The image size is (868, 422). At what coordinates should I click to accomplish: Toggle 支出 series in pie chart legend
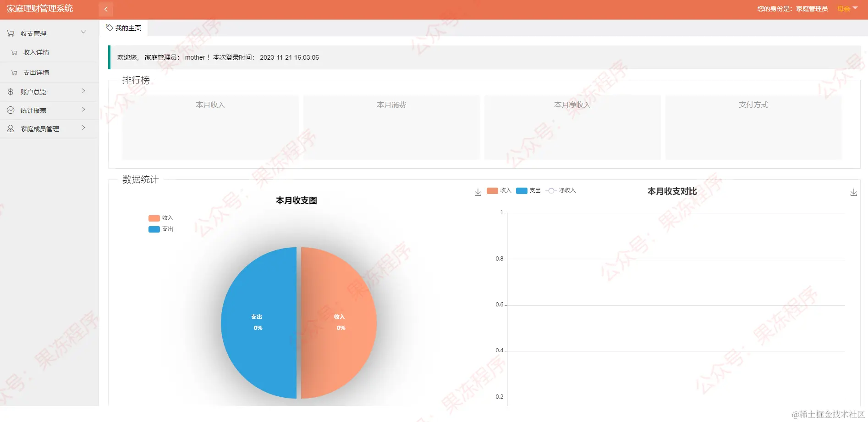(x=161, y=229)
